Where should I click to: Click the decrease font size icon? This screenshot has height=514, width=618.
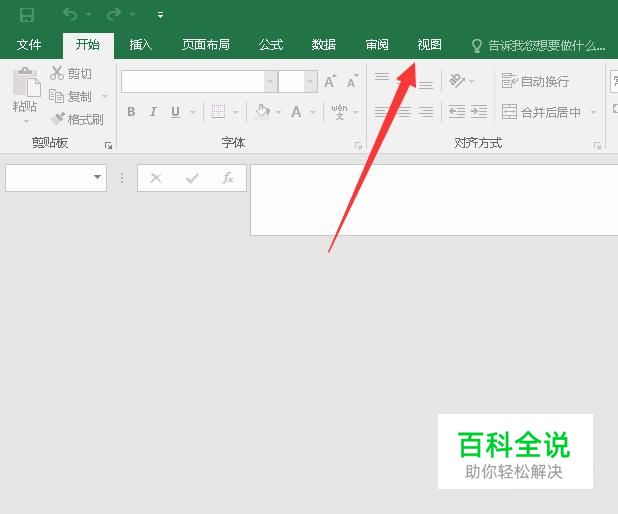352,81
